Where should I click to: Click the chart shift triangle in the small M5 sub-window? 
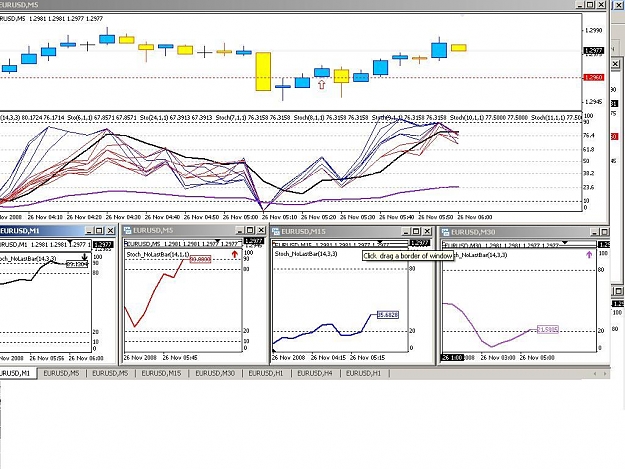[218, 241]
